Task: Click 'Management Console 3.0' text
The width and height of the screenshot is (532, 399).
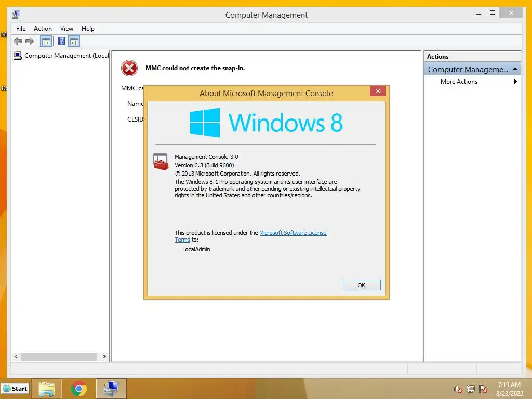Action: (206, 157)
